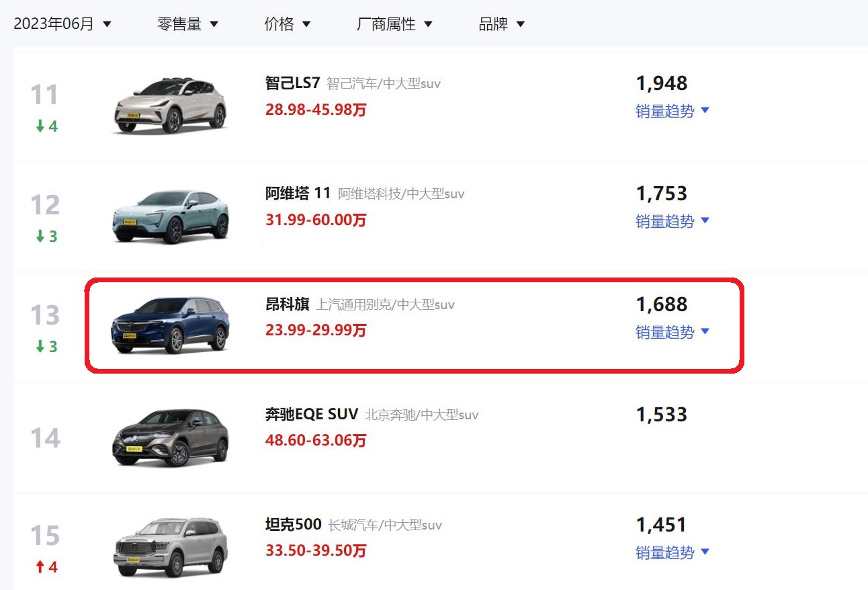Open the 价格 filter dropdown
This screenshot has width=868, height=590.
(288, 24)
